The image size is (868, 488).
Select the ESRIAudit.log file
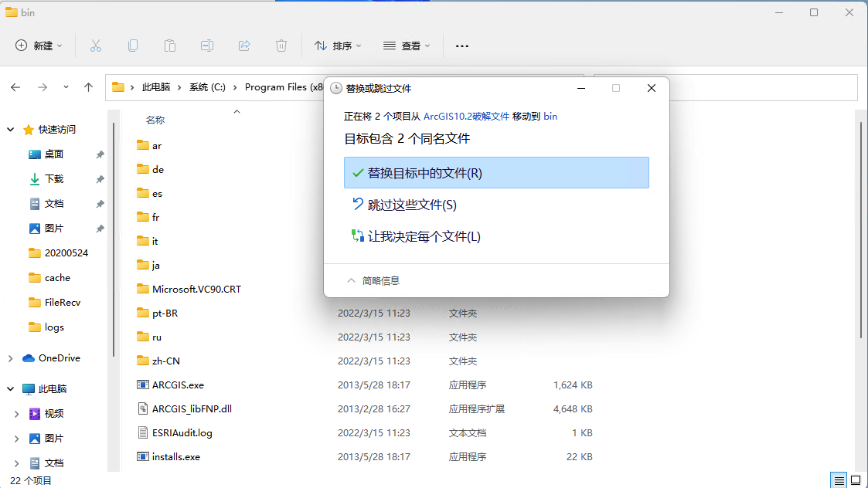[x=182, y=433]
